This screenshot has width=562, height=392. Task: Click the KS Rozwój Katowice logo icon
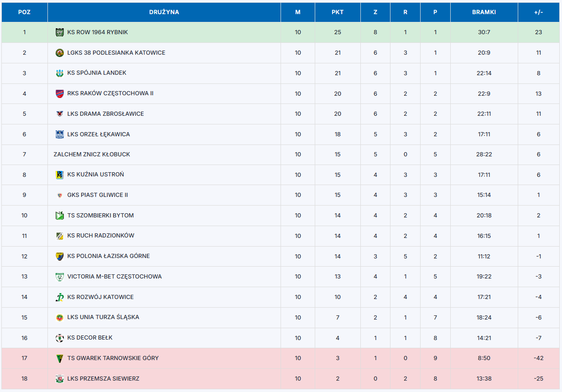tap(59, 297)
